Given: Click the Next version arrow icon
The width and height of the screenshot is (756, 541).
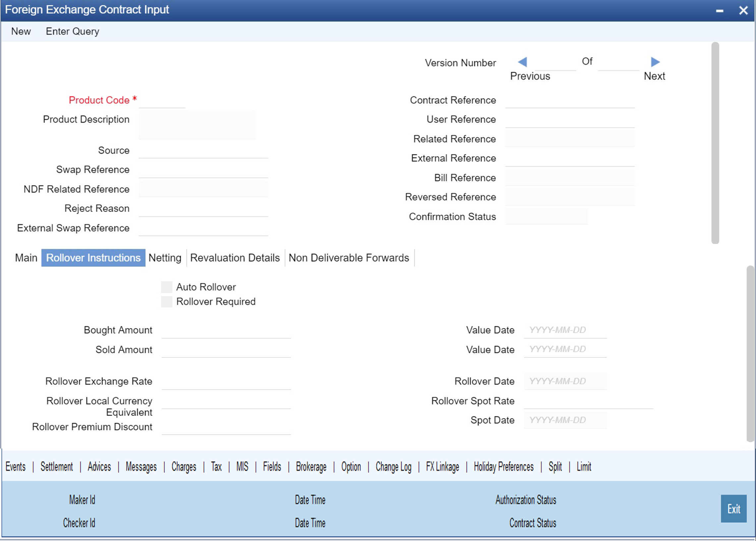Looking at the screenshot, I should click(655, 62).
